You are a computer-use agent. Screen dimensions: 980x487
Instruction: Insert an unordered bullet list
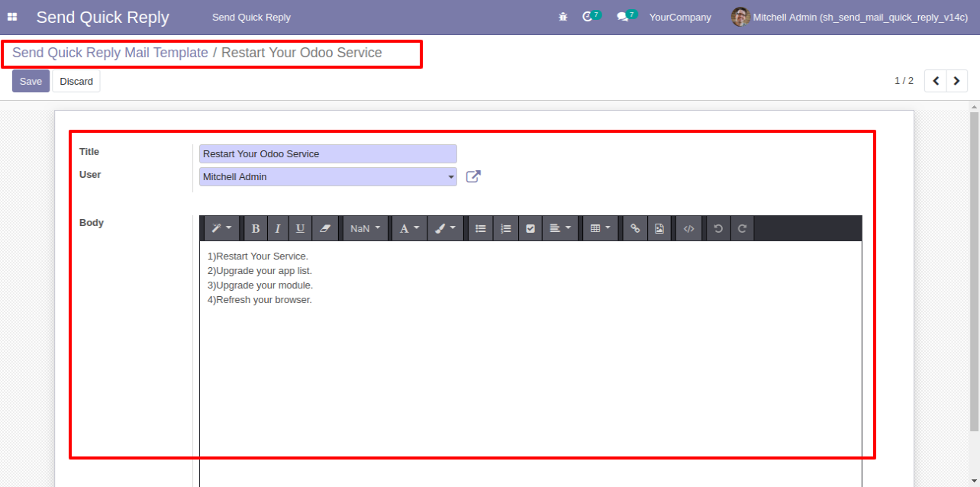(480, 228)
